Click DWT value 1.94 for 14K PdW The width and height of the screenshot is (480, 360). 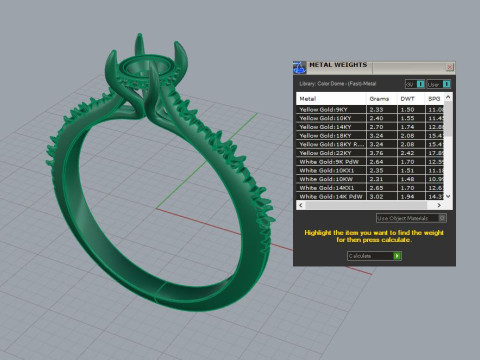(x=407, y=196)
